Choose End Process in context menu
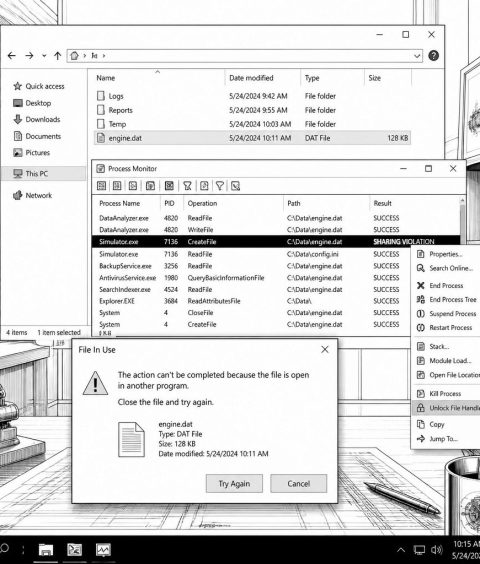 coord(446,286)
